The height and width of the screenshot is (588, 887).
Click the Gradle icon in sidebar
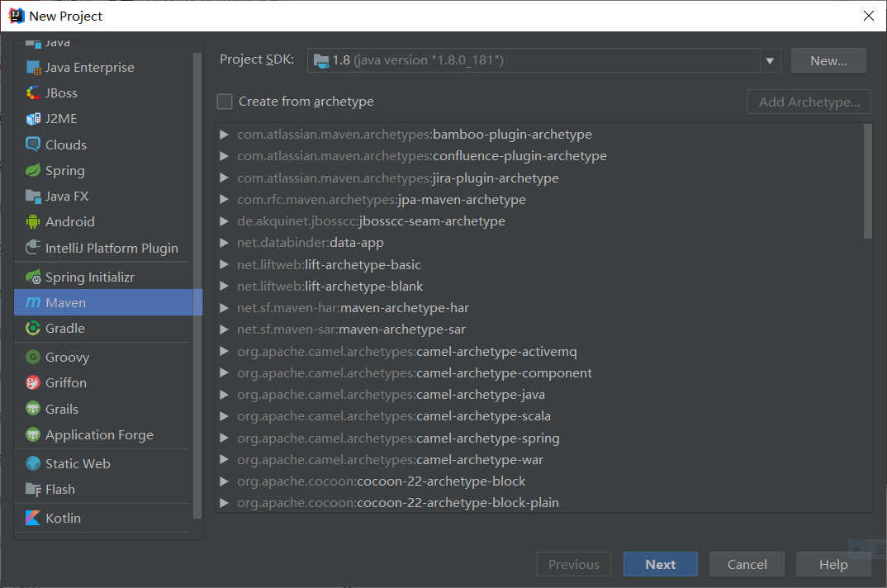pos(33,329)
